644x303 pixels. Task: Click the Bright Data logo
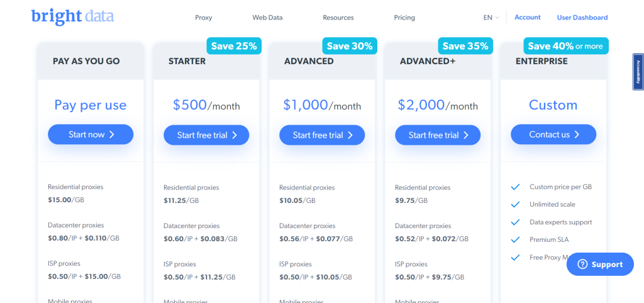click(72, 17)
